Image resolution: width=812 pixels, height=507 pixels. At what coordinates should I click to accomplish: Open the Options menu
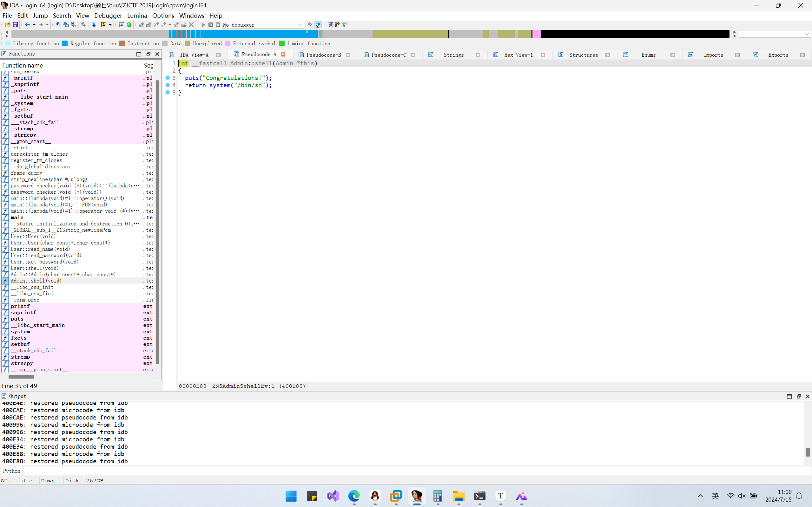click(x=163, y=16)
